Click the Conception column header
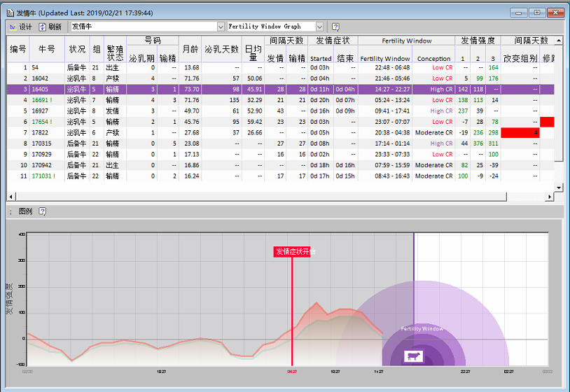The height and width of the screenshot is (392, 570). (433, 58)
